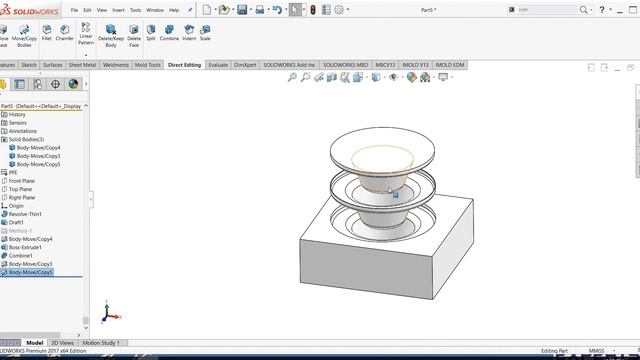640x360 pixels.
Task: Open the Window menu
Action: click(x=155, y=10)
